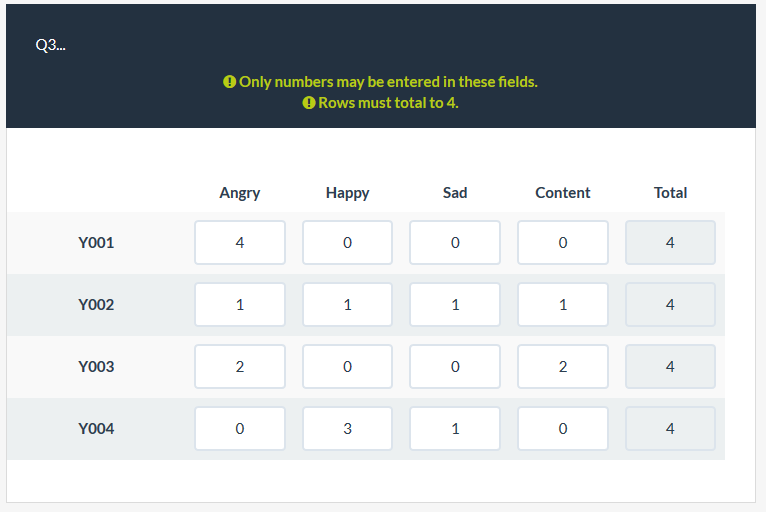Click the Total box for row Y001
Image resolution: width=766 pixels, height=512 pixels.
[670, 243]
